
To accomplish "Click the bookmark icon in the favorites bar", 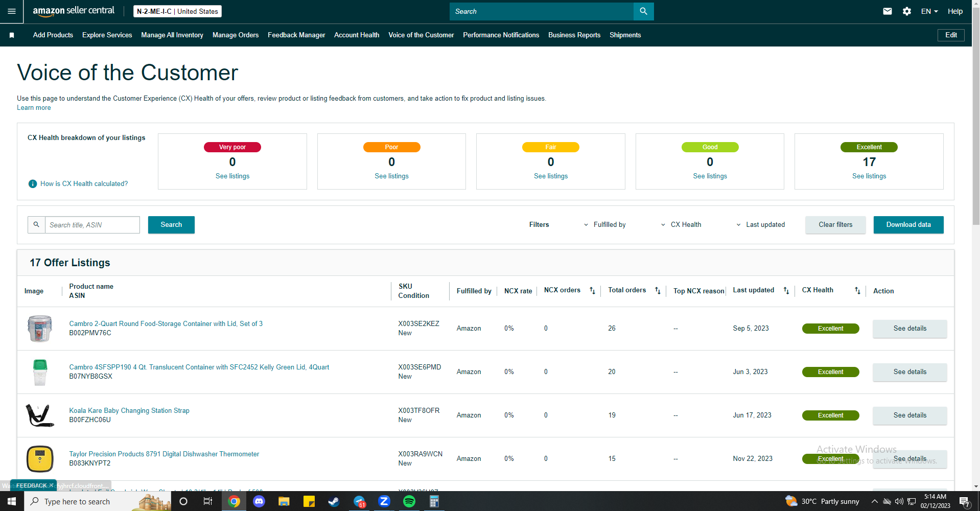I will pyautogui.click(x=12, y=35).
